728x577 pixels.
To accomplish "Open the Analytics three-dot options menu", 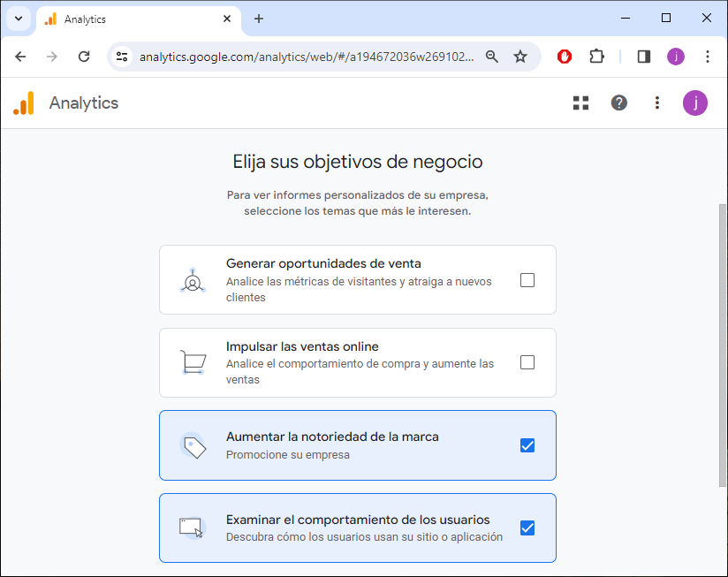I will [x=656, y=103].
